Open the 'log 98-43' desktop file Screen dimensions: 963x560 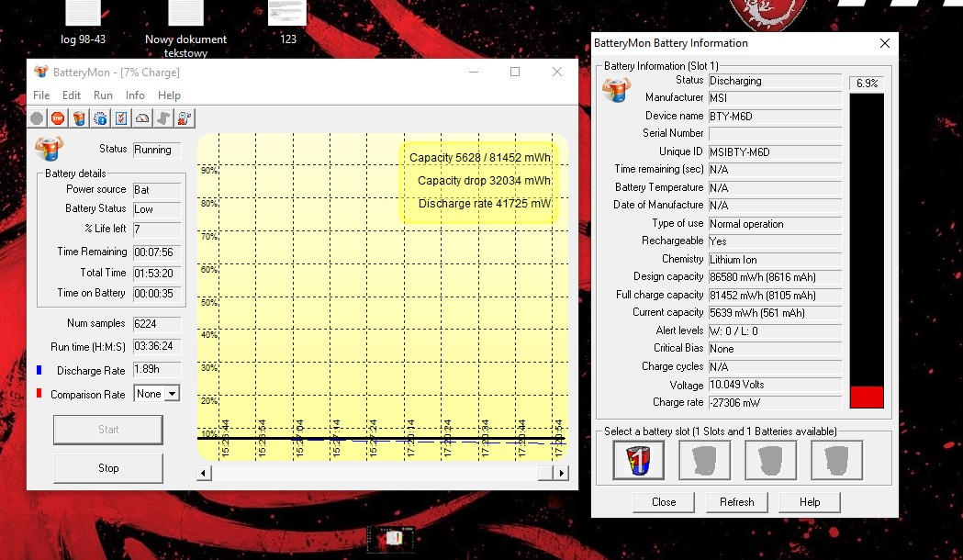click(x=83, y=25)
